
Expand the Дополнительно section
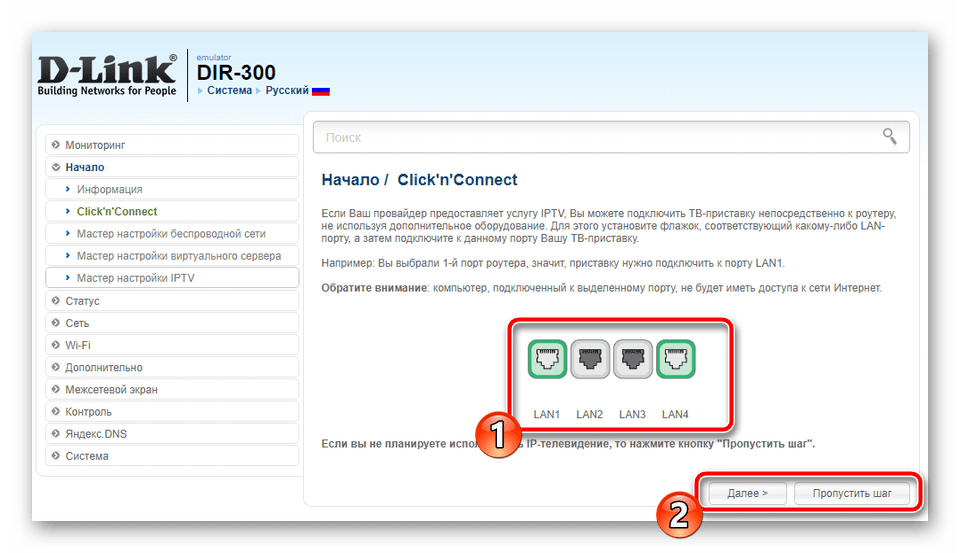tap(172, 367)
